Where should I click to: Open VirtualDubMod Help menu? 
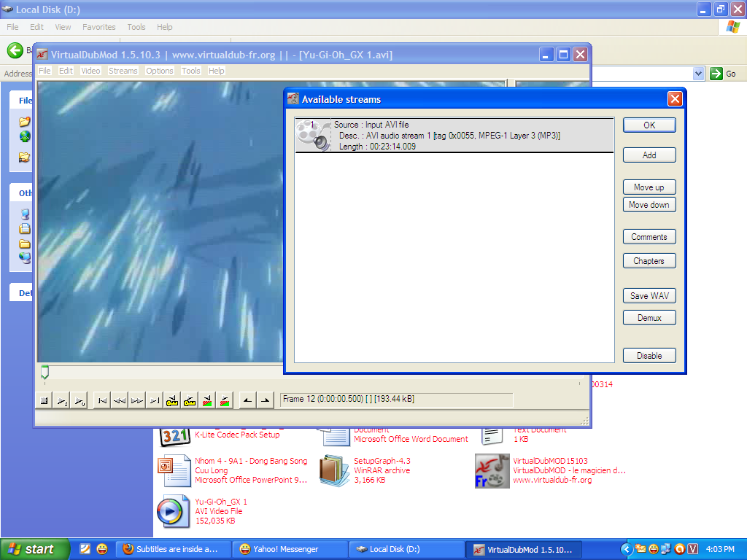tap(216, 71)
